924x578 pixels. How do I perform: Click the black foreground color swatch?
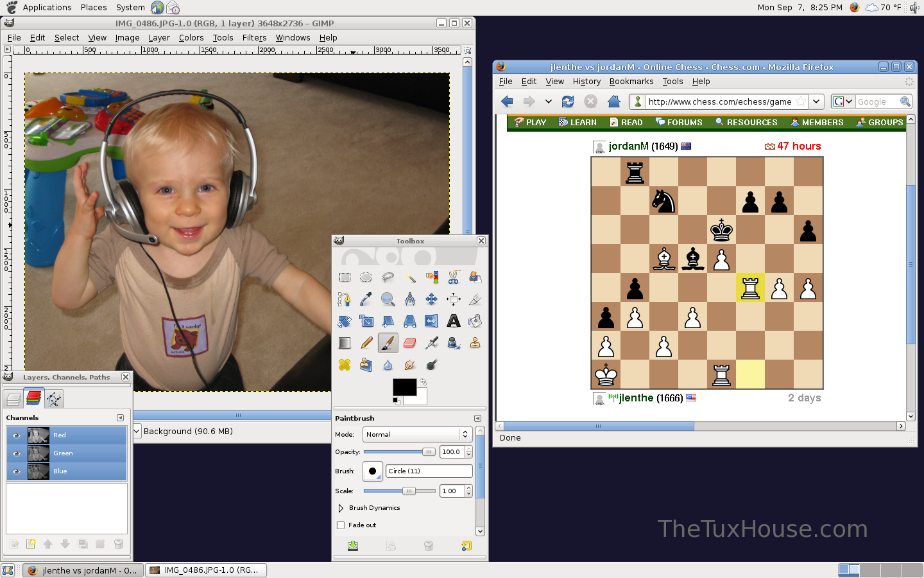[x=404, y=387]
